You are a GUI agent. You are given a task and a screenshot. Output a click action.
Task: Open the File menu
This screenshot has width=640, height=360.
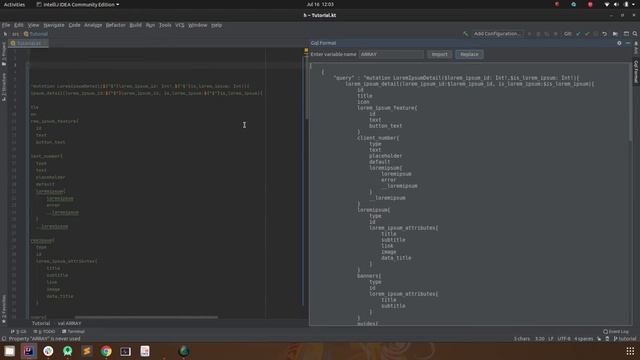[x=6, y=25]
